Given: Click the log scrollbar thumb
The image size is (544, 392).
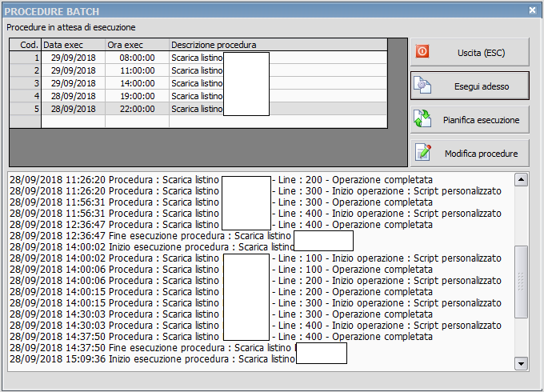Looking at the screenshot, I should click(x=521, y=282).
